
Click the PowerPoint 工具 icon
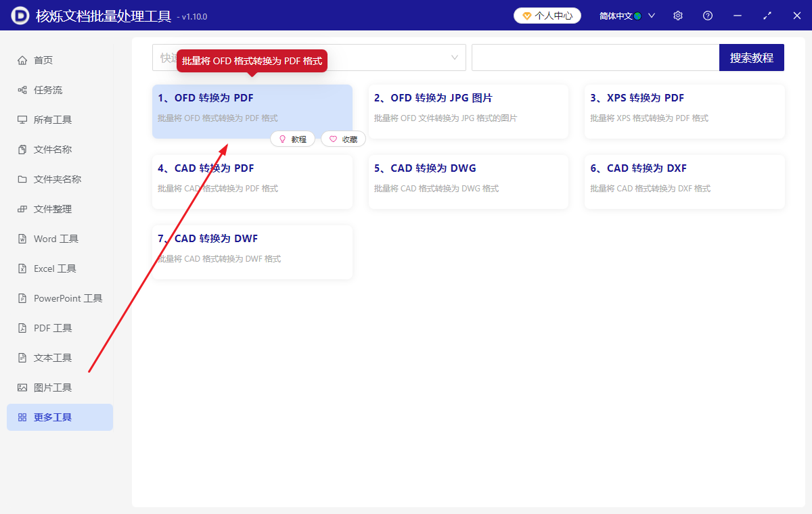(x=22, y=298)
